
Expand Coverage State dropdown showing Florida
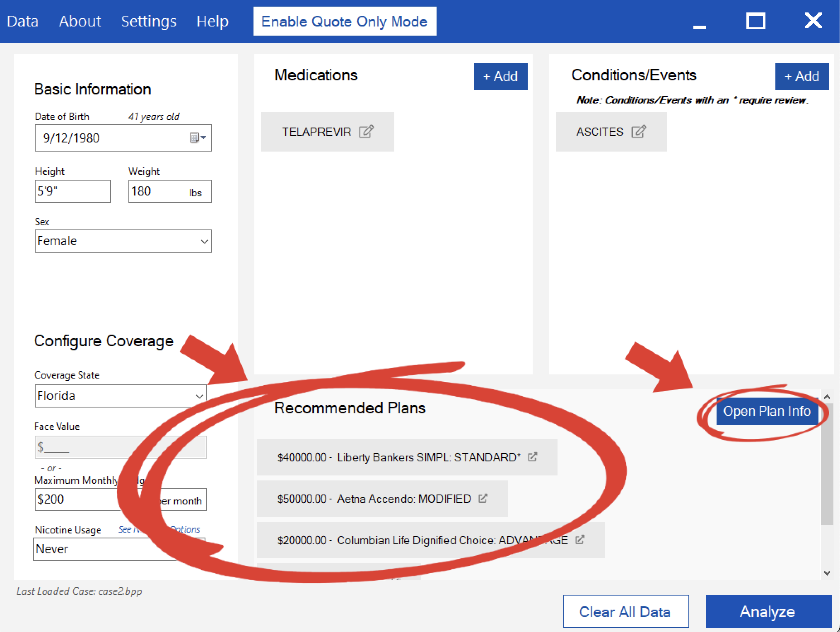click(x=199, y=396)
